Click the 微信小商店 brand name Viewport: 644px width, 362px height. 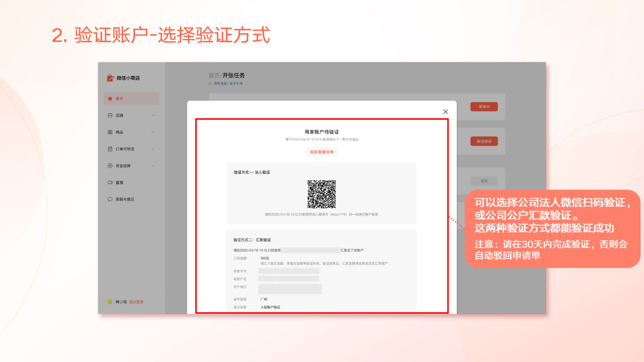tap(128, 78)
